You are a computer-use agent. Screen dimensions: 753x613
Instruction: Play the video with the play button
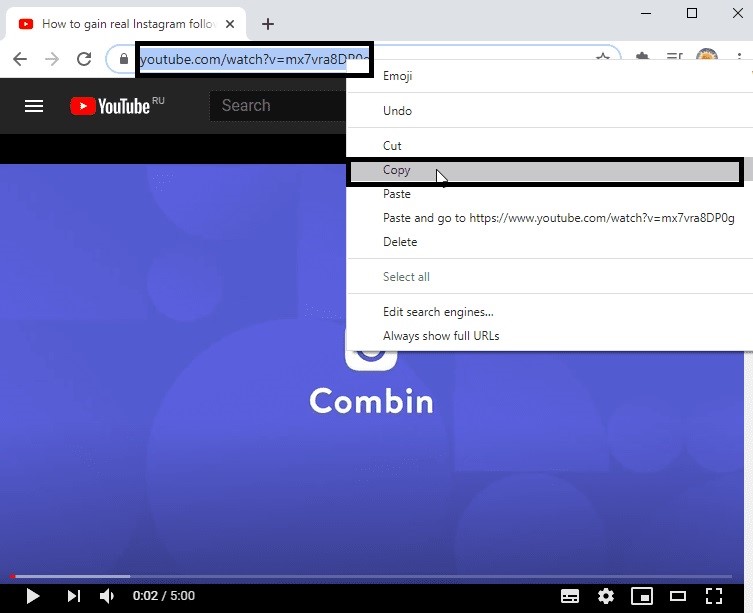coord(33,596)
